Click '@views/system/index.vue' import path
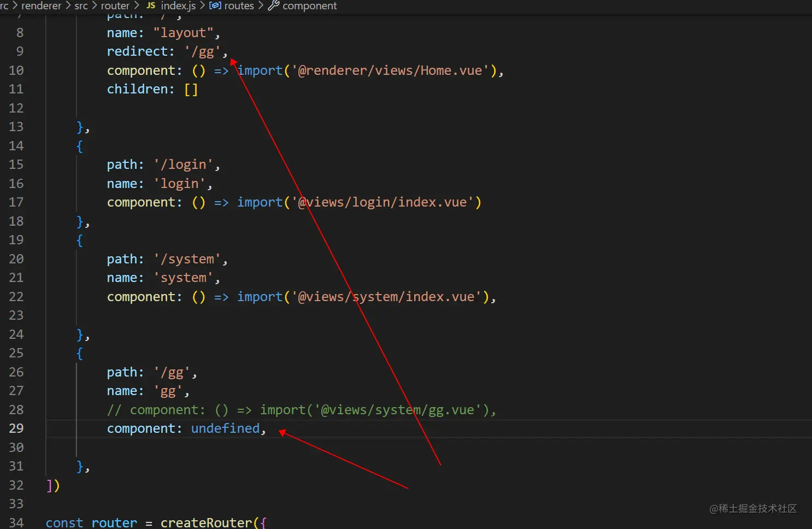 click(386, 297)
